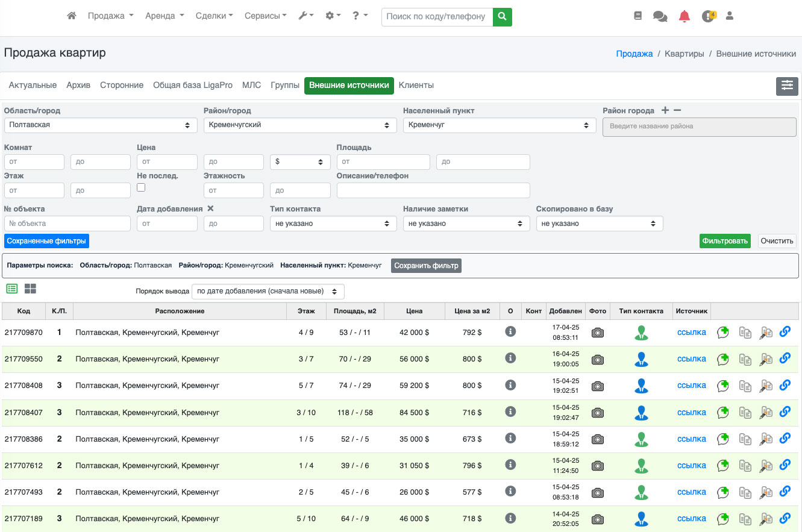Switch to the 'Архив' tab

(78, 86)
